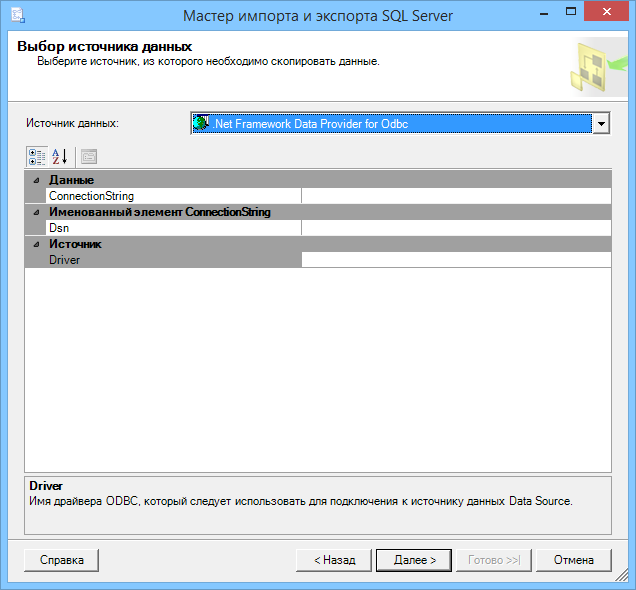
Task: Open the disabled Property Pages icon
Action: pos(89,157)
